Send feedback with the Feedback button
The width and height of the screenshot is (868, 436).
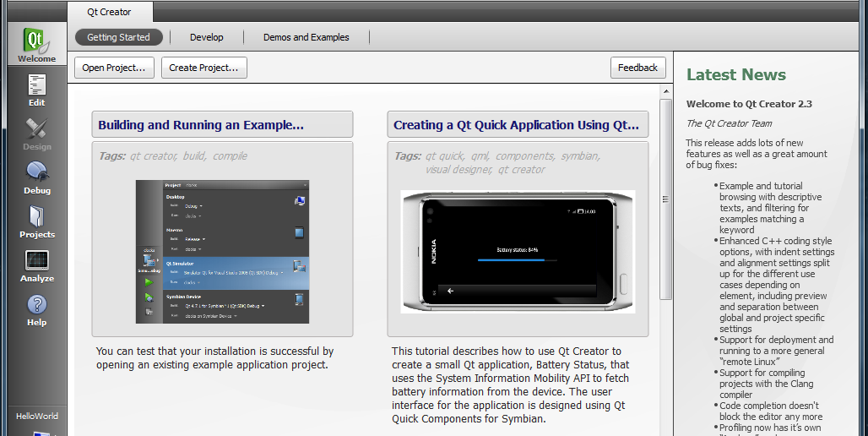point(637,68)
